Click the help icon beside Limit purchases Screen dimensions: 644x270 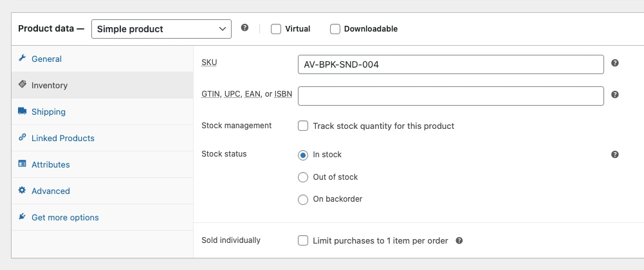tap(459, 241)
